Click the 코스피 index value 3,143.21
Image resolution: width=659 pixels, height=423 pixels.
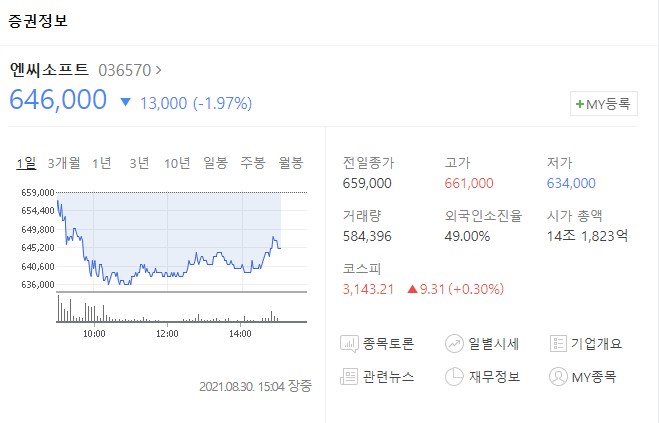368,289
